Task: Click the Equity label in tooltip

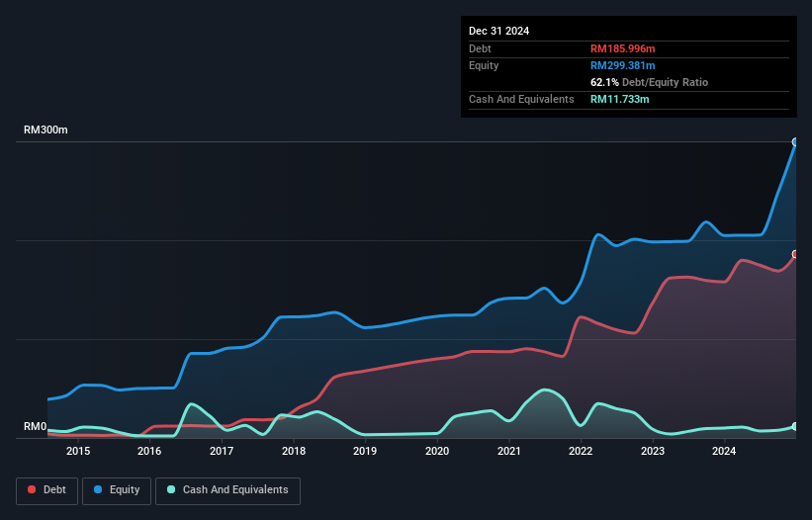Action: [484, 65]
